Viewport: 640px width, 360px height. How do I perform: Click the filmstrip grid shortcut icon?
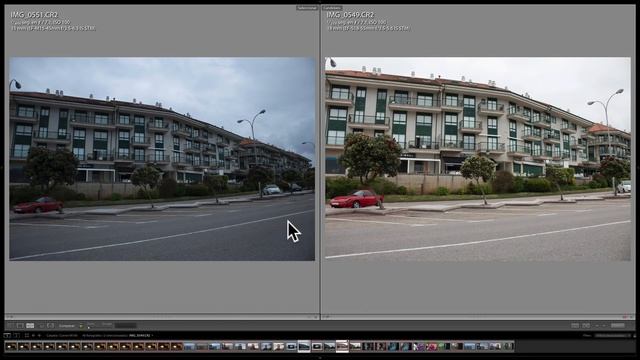click(27, 336)
